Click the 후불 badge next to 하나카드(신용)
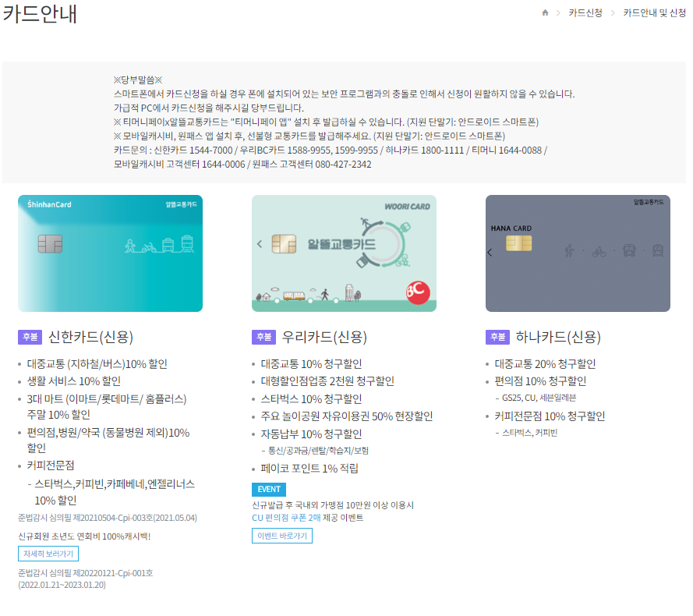Viewport: 693px width, 616px height. (497, 337)
